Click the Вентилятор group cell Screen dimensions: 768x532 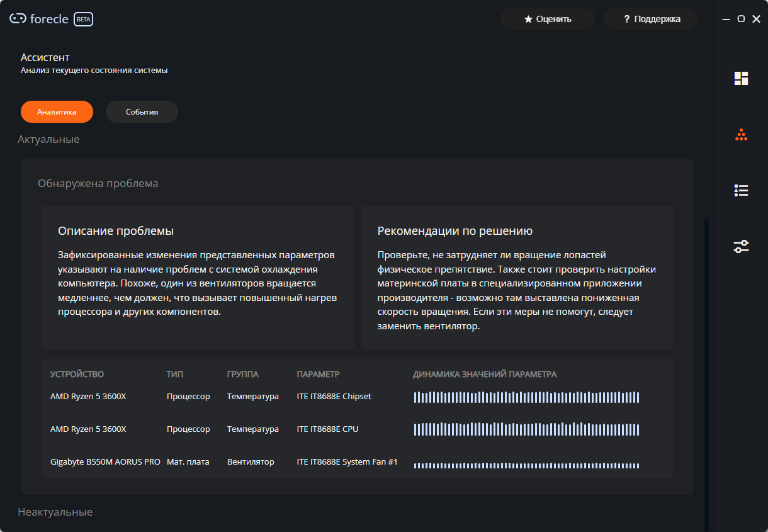(x=251, y=462)
